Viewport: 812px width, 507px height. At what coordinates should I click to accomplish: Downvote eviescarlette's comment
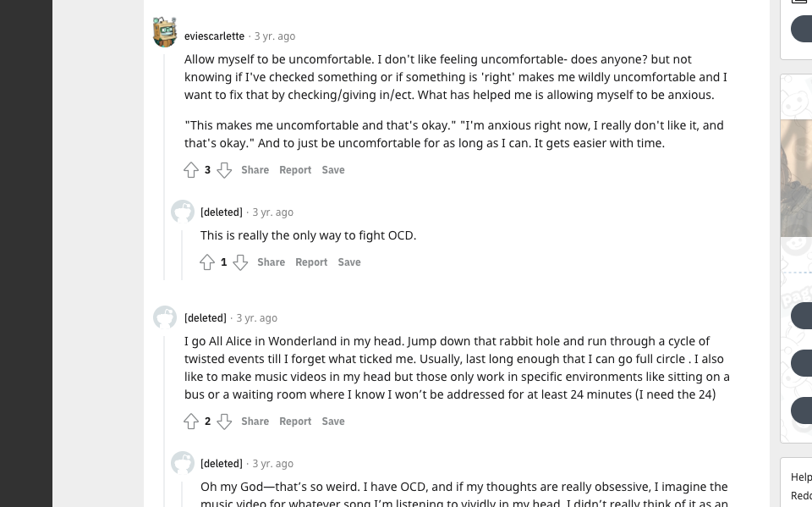[224, 170]
